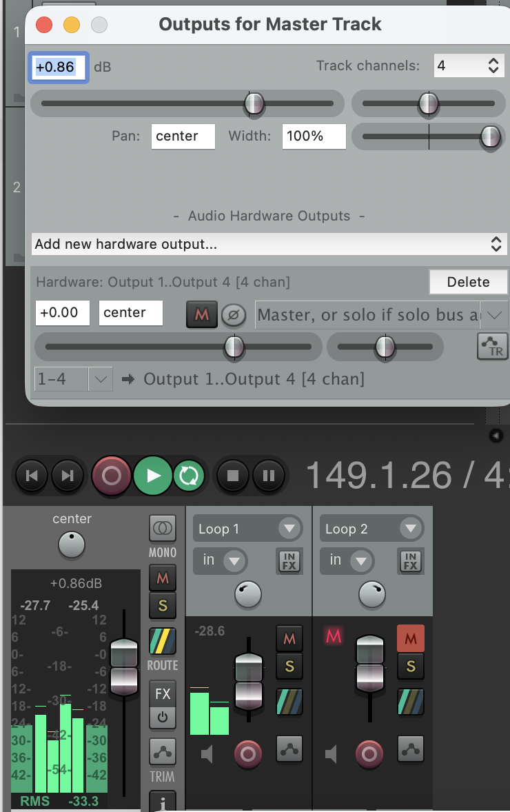The width and height of the screenshot is (510, 812).
Task: Toggle transport repeat loop button
Action: coord(188,476)
